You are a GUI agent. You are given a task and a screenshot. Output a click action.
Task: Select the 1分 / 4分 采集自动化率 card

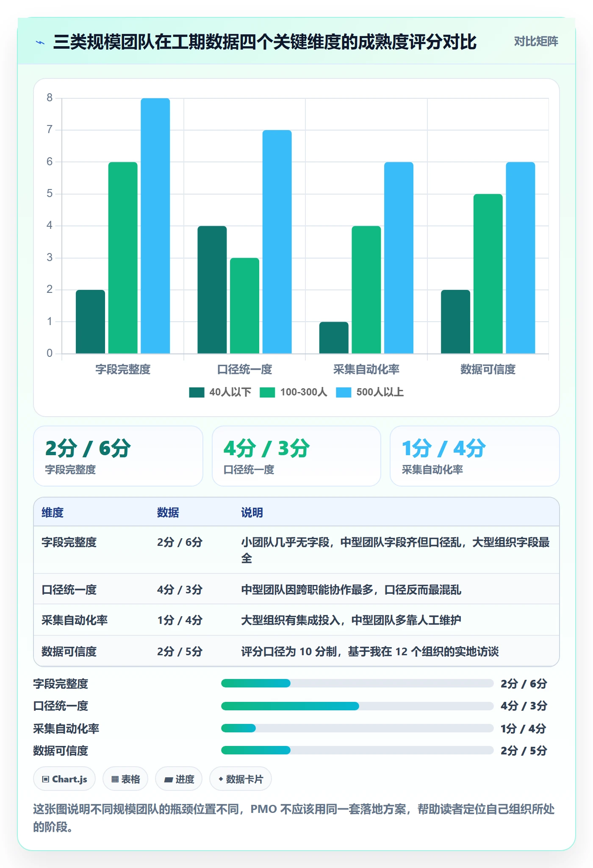click(x=475, y=456)
